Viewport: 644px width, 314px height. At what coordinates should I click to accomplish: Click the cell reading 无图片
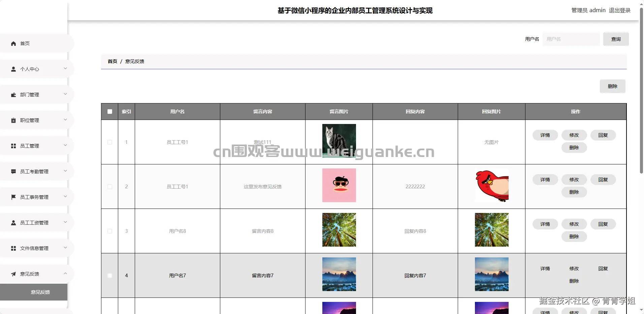[x=491, y=142]
